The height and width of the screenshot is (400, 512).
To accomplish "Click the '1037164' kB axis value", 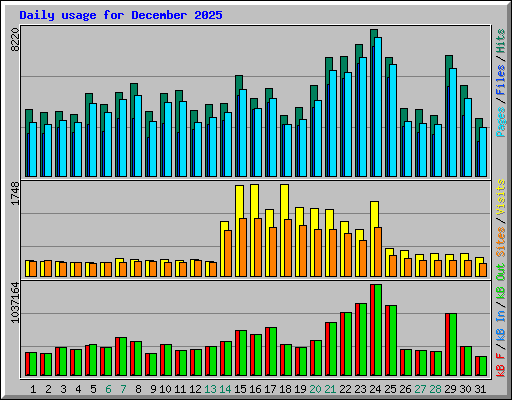I will pos(15,302).
